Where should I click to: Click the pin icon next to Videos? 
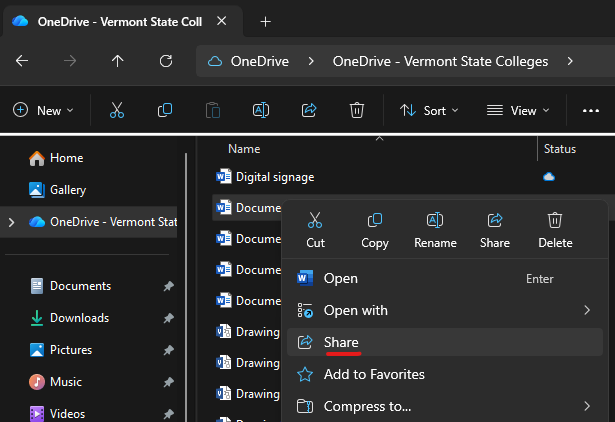[169, 413]
